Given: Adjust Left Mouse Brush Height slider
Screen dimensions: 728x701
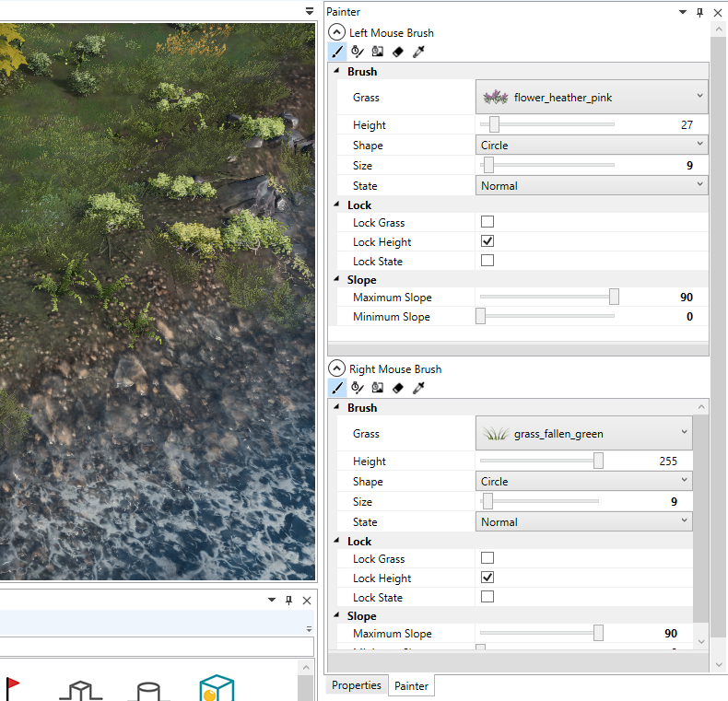Looking at the screenshot, I should (494, 124).
